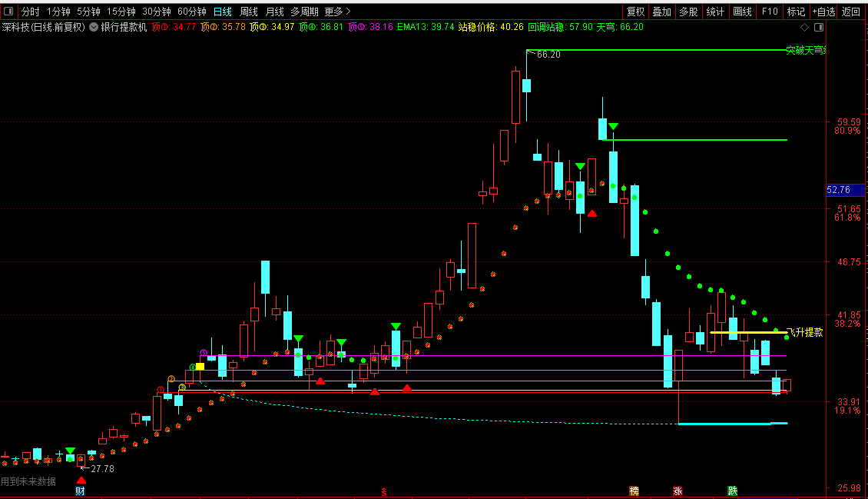Open F10 company information
This screenshot has width=868, height=499.
pos(770,12)
